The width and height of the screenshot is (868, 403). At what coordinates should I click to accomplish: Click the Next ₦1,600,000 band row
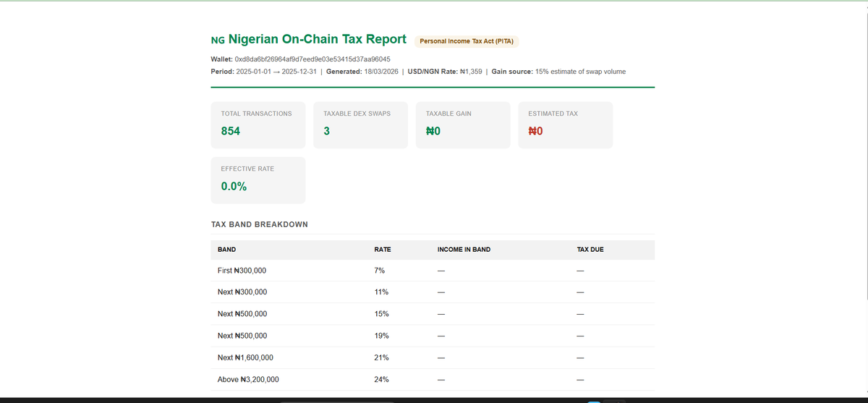coord(433,357)
